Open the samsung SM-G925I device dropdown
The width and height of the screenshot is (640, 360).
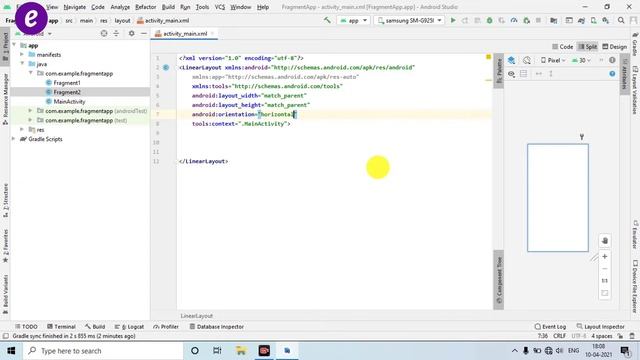click(409, 20)
